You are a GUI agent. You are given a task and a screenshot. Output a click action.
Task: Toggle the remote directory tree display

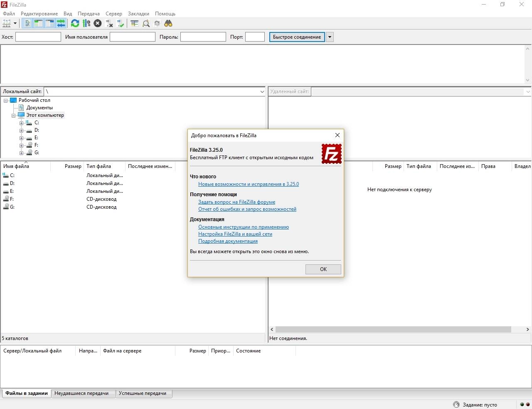(x=49, y=24)
